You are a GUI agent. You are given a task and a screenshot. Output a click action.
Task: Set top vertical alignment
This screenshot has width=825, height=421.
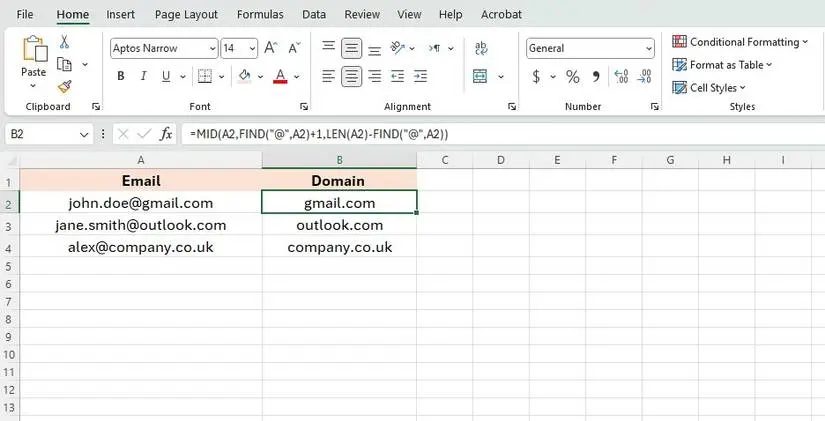point(328,48)
